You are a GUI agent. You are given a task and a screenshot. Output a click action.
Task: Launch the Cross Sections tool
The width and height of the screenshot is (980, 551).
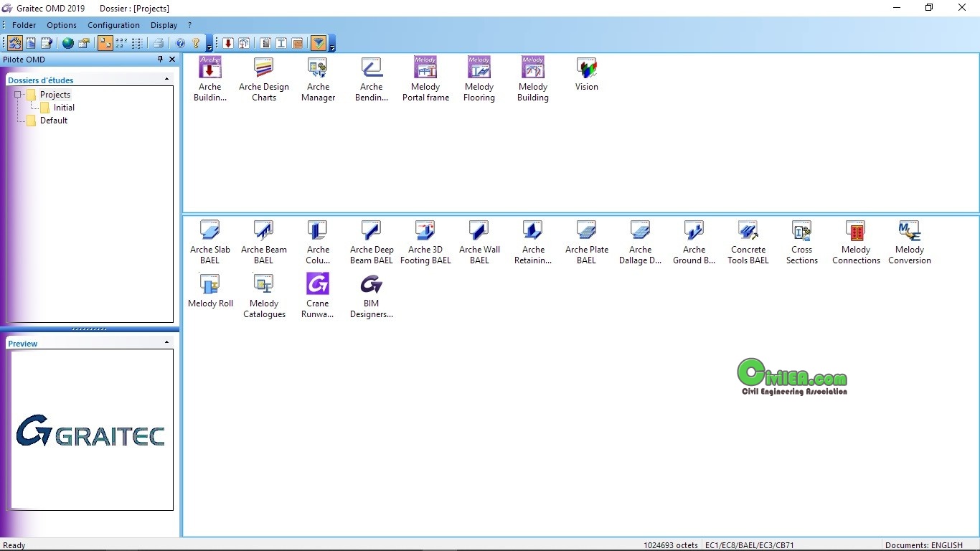pos(802,242)
